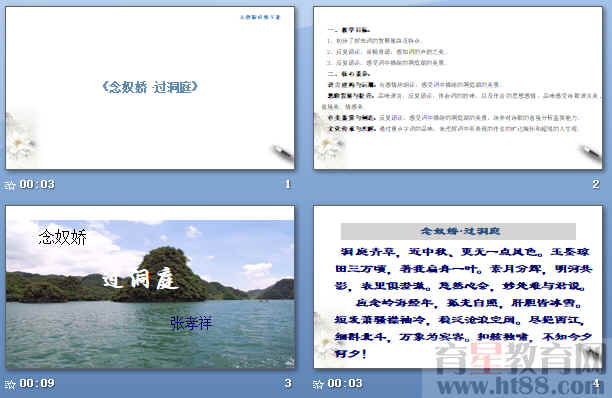Click the www.ht88.com watermark link
This screenshot has width=612, height=398.
(x=521, y=387)
